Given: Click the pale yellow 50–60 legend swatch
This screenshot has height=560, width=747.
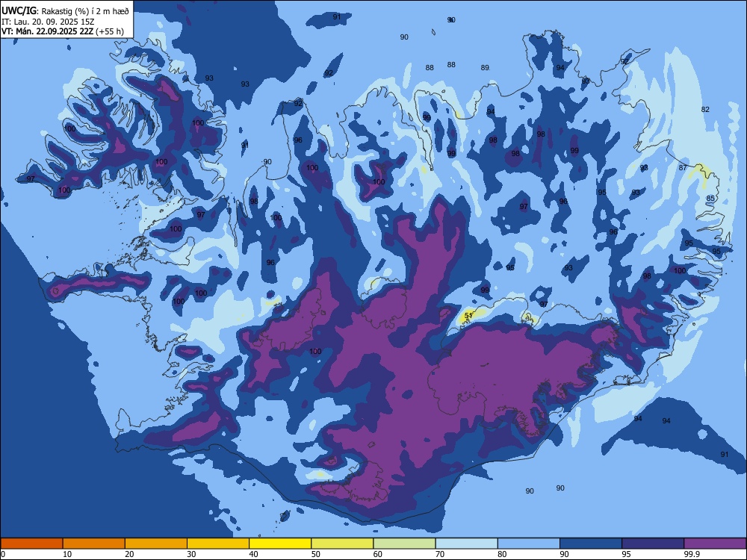Looking at the screenshot, I should (x=342, y=544).
